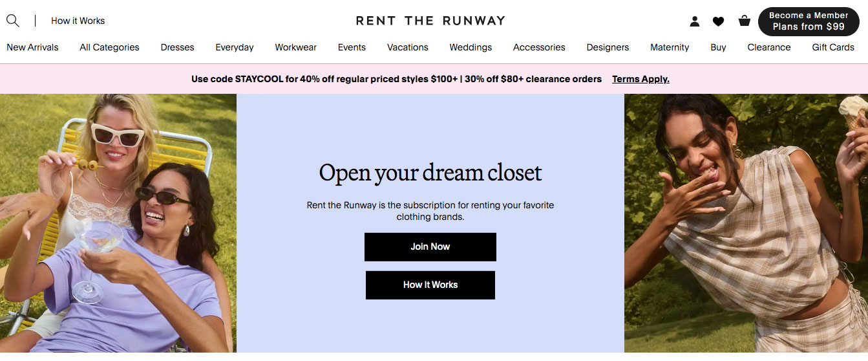Expand the All Categories menu
Image resolution: width=868 pixels, height=361 pixels.
tap(109, 47)
